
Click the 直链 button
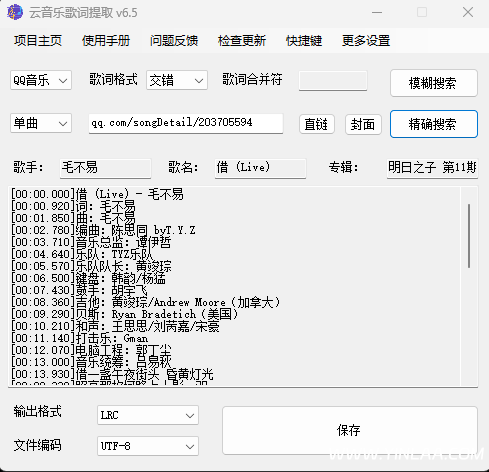pyautogui.click(x=316, y=124)
